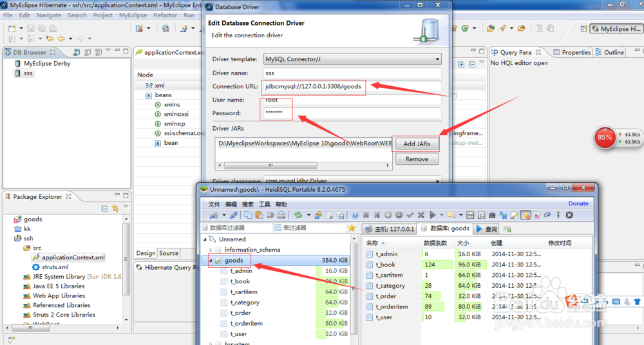The height and width of the screenshot is (345, 644).
Task: Open dropdown arrow beside New wizard icon
Action: [x=21, y=28]
